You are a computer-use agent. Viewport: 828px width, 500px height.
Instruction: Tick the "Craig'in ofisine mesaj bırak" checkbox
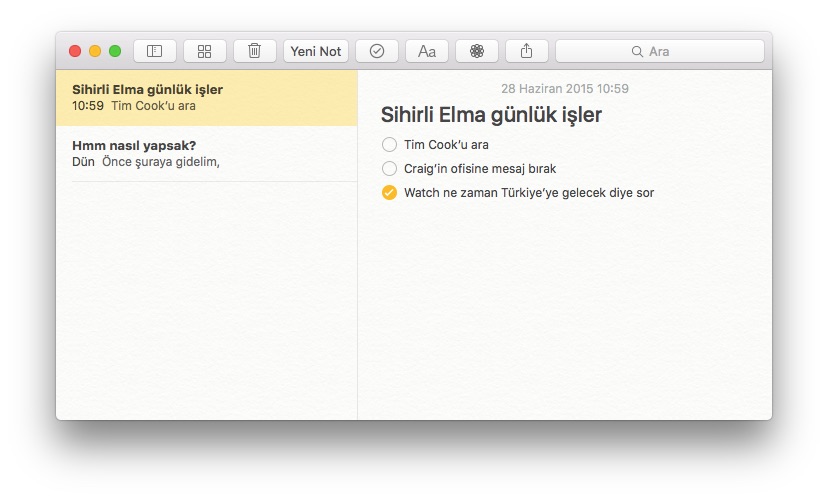389,169
